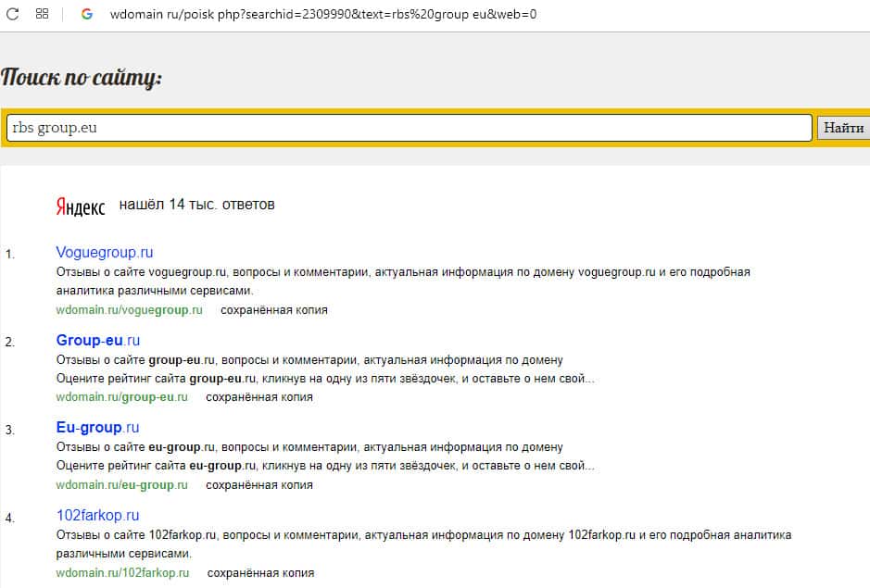This screenshot has width=870, height=588.
Task: Open the Voguegroup.ru result title
Action: click(x=105, y=253)
